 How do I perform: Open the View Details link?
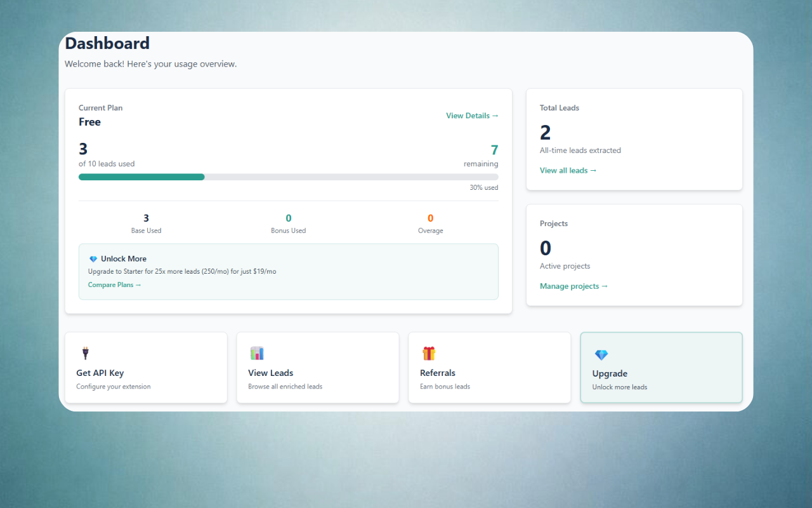pos(468,116)
